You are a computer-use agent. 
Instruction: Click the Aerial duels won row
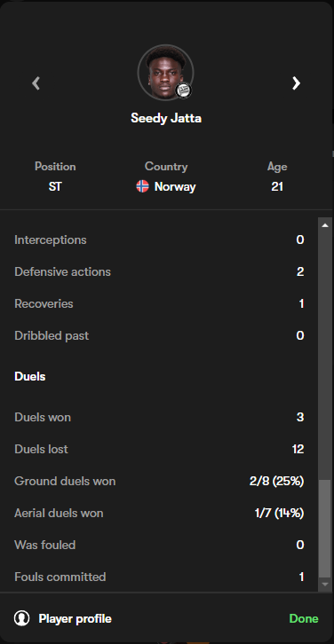159,513
